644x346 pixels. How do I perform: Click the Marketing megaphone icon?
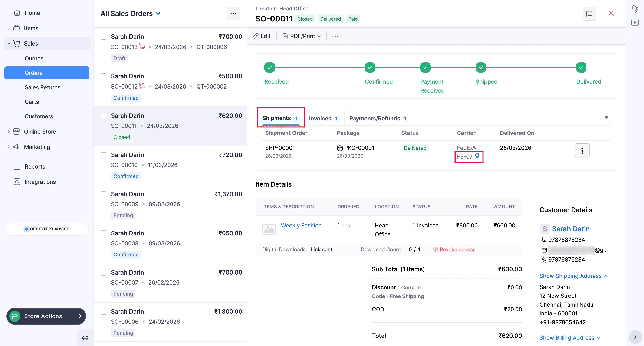point(16,147)
